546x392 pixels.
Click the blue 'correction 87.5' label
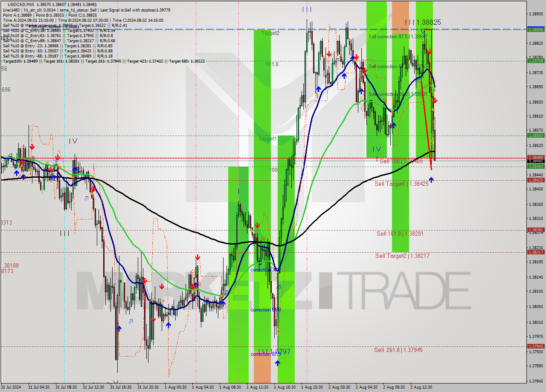[x=265, y=354]
